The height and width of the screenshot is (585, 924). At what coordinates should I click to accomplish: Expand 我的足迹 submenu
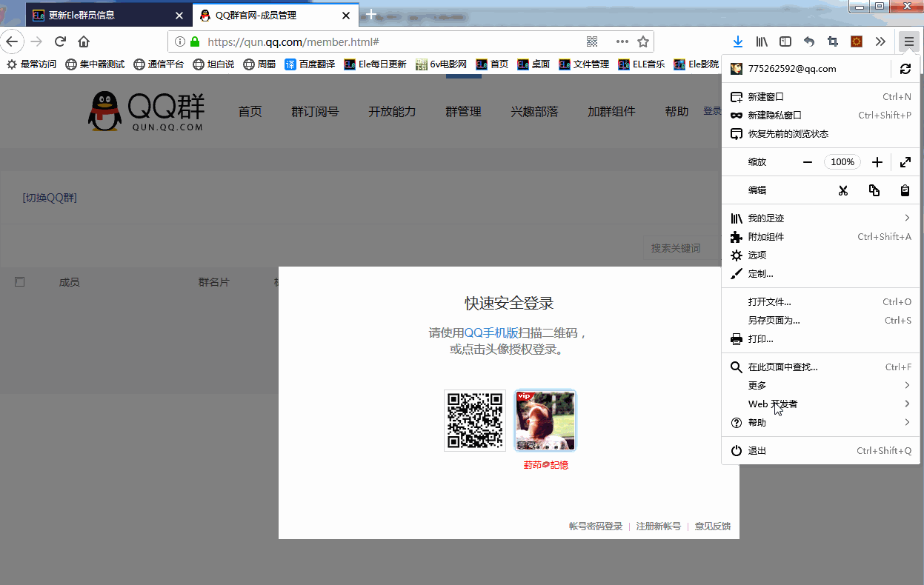click(820, 218)
